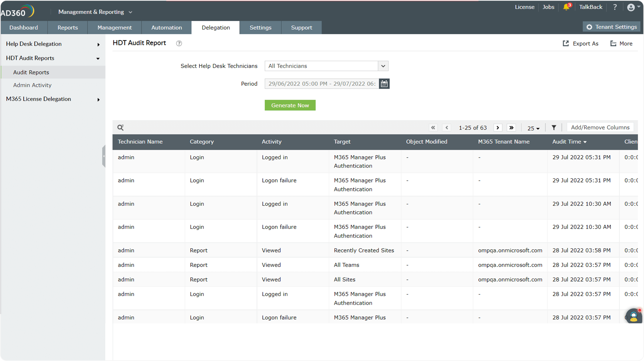Go to the last page of results

pyautogui.click(x=511, y=128)
